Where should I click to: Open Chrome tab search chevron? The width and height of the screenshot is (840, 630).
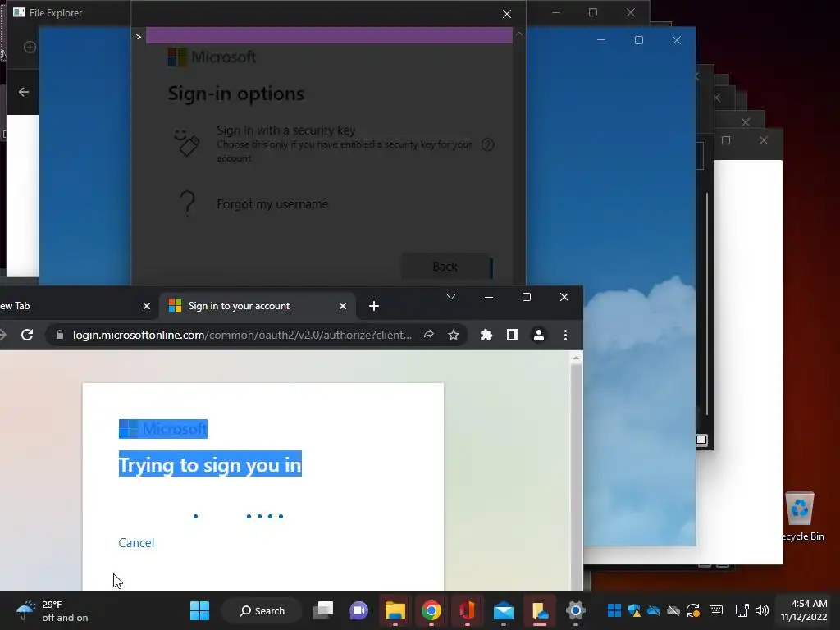(x=451, y=297)
